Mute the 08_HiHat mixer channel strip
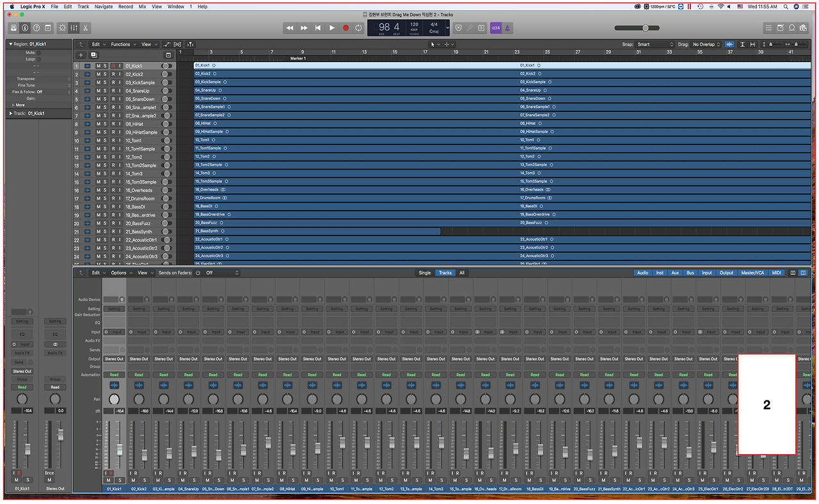 [282, 480]
